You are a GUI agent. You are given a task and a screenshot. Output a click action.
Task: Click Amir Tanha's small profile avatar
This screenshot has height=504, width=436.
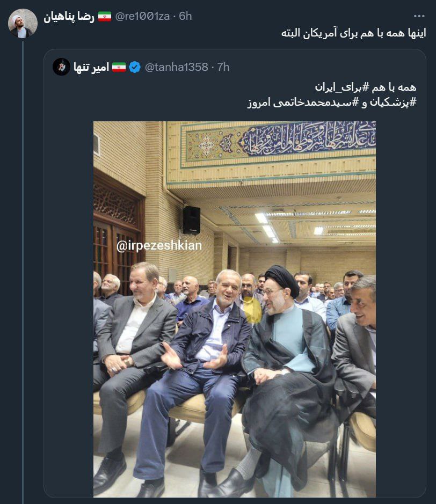[61, 67]
